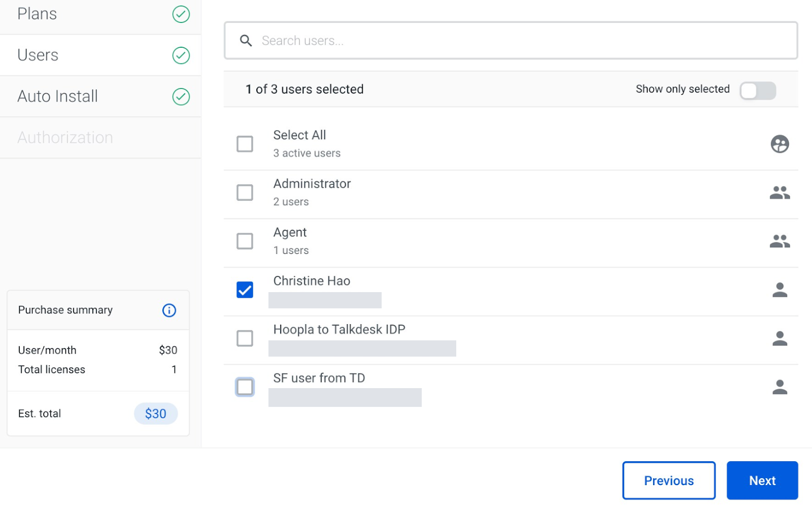Click the $30 estimated total badge
Viewport: 812px width, 508px height.
(156, 414)
